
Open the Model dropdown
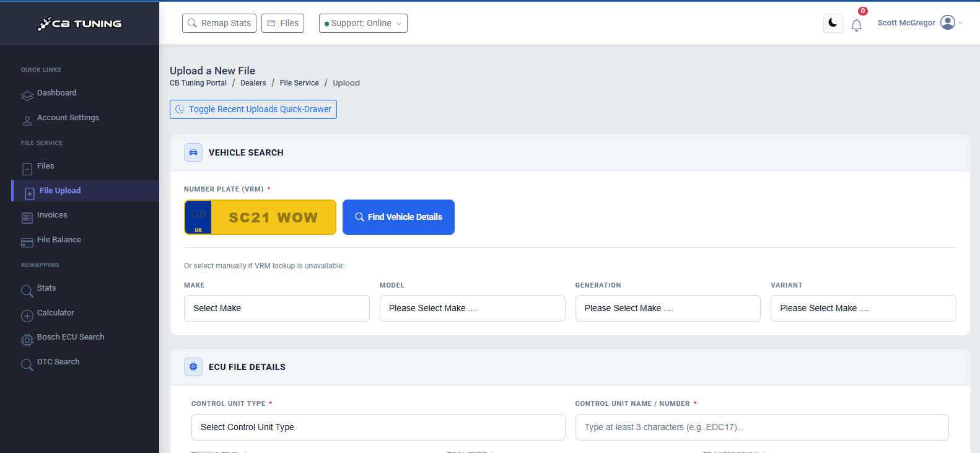point(473,308)
